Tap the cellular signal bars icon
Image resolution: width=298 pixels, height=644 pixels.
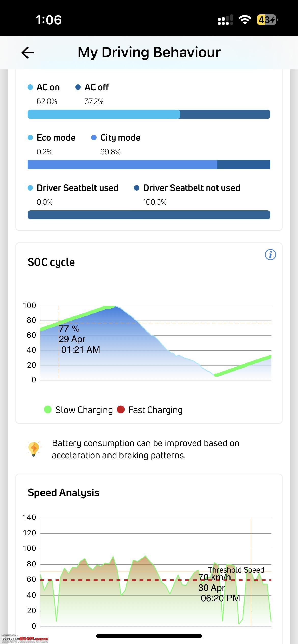(225, 20)
